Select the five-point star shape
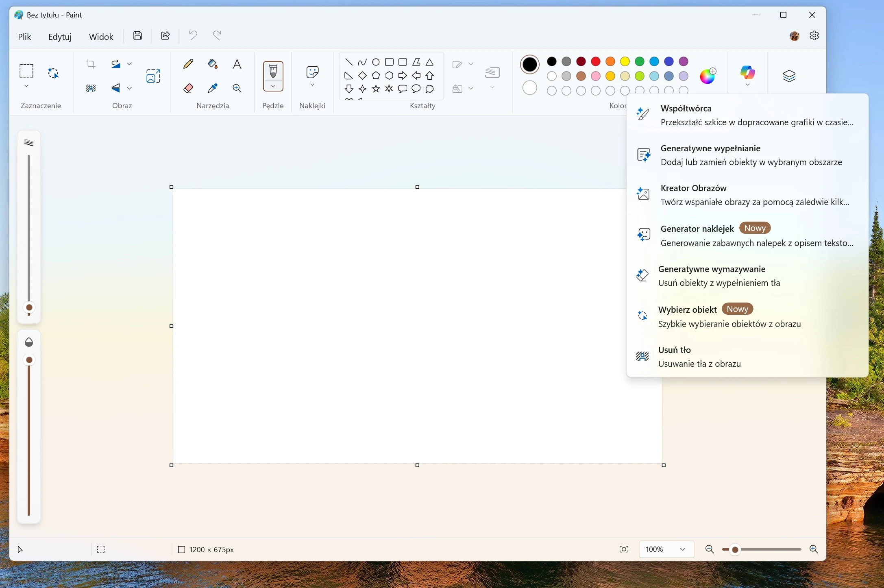The height and width of the screenshot is (588, 884). coord(376,89)
